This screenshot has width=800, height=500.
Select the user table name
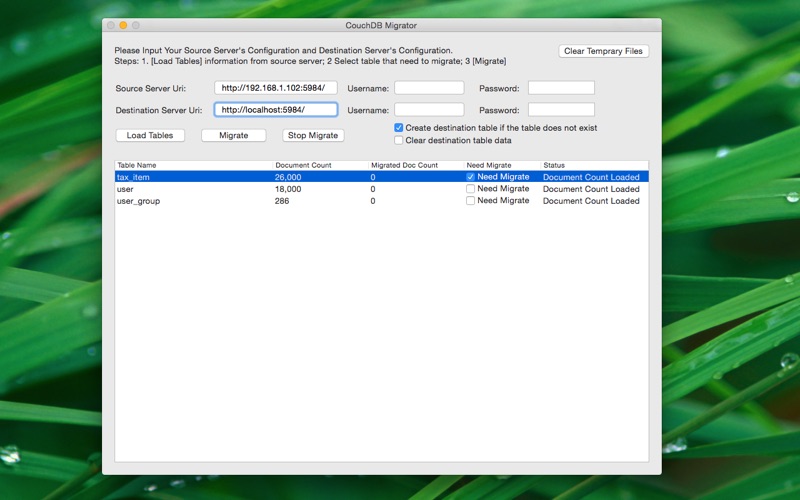125,189
